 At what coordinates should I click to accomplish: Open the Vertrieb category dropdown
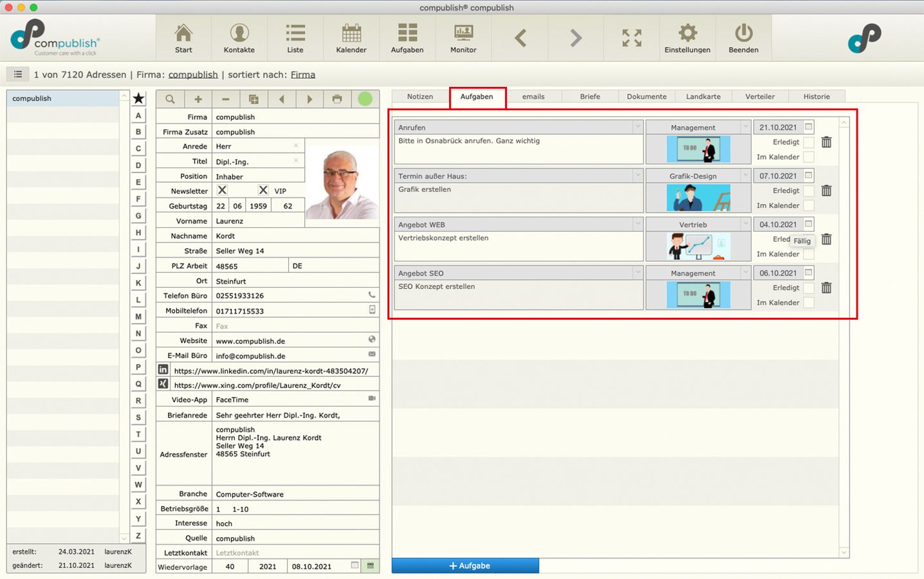[746, 224]
